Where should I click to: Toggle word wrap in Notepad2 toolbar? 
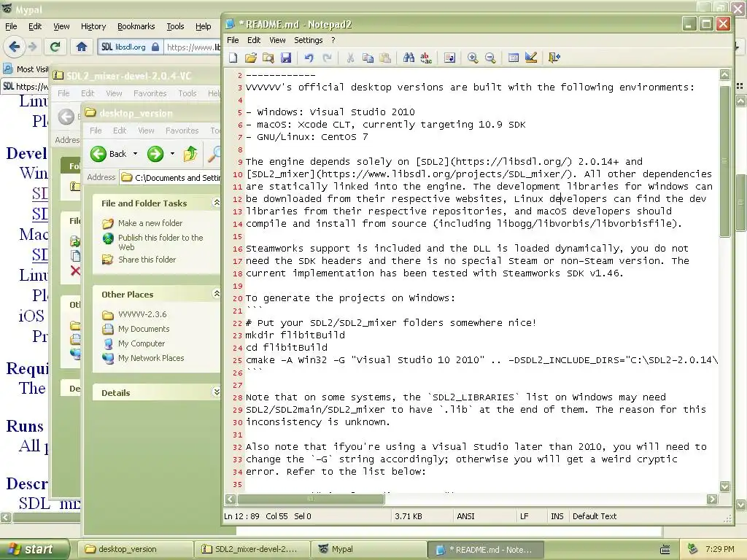coord(449,58)
